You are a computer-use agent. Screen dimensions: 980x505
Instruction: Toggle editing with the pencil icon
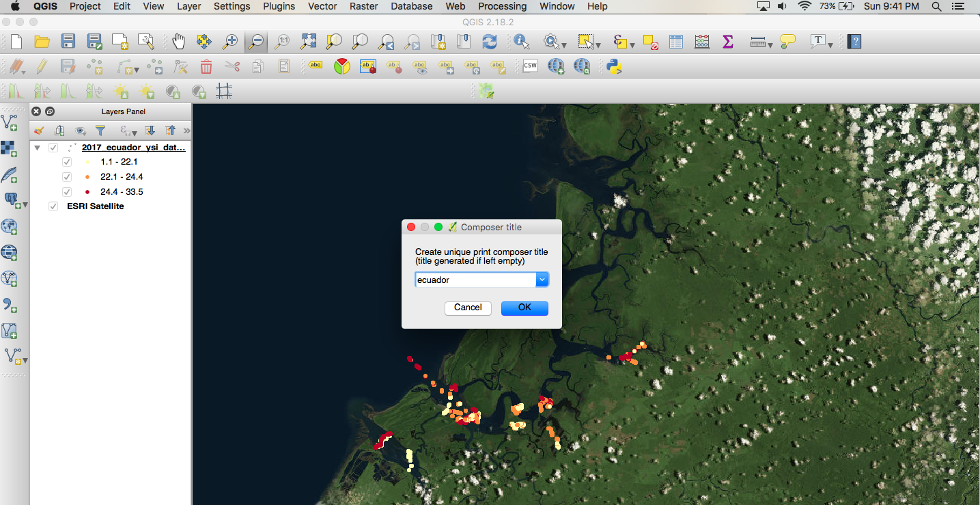(x=41, y=66)
